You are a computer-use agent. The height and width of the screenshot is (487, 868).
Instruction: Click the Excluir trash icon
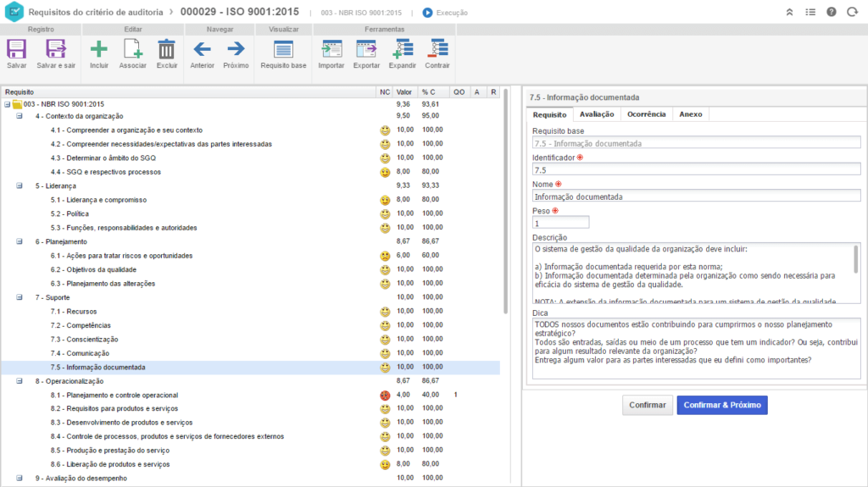[167, 49]
